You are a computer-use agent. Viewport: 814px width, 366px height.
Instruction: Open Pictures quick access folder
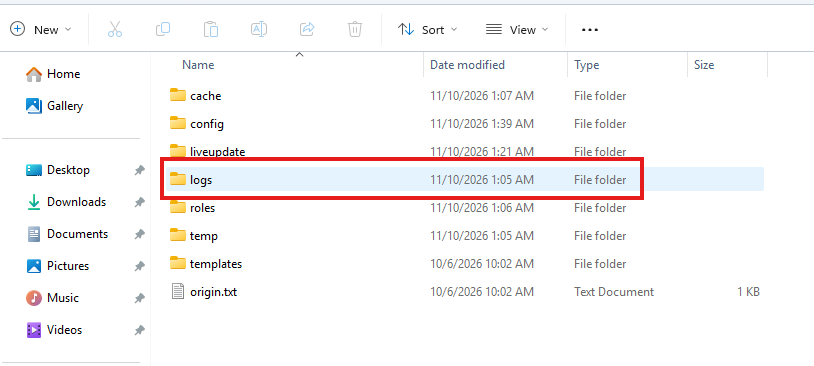click(57, 266)
